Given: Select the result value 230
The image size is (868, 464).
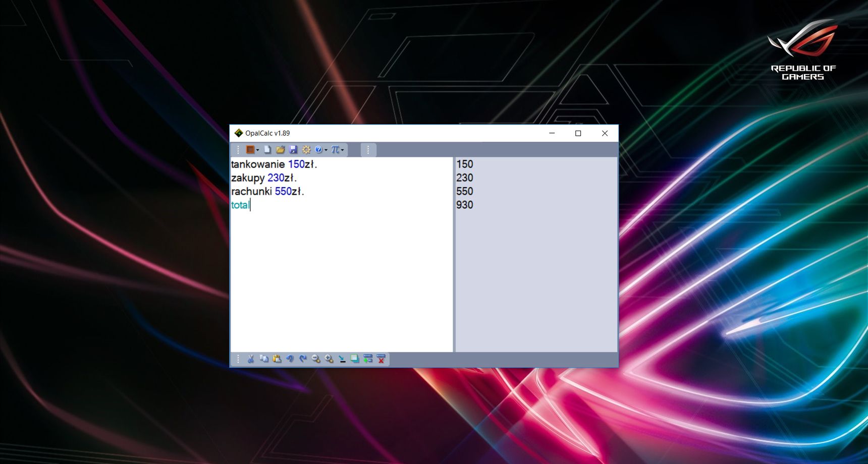Looking at the screenshot, I should tap(465, 178).
